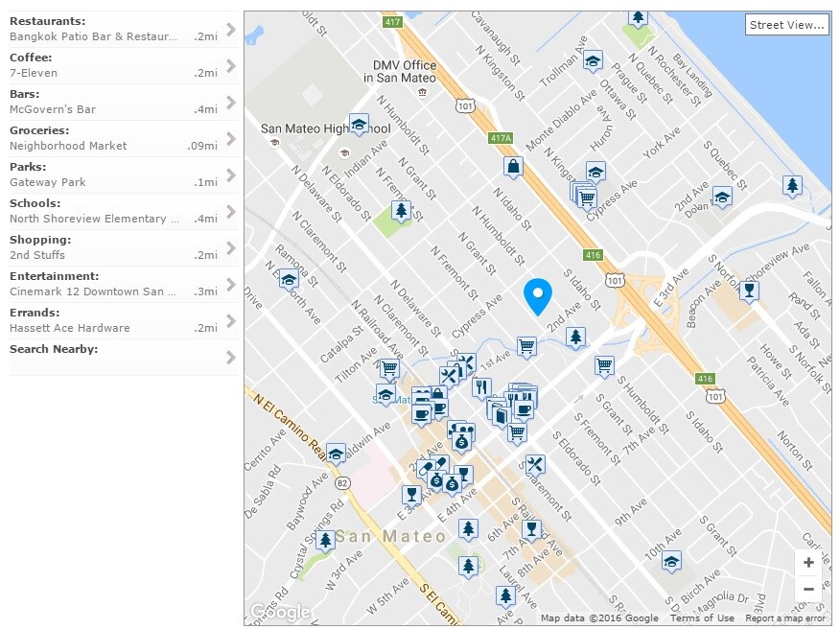Click the blue location pin marker
840x629 pixels.
pyautogui.click(x=539, y=296)
